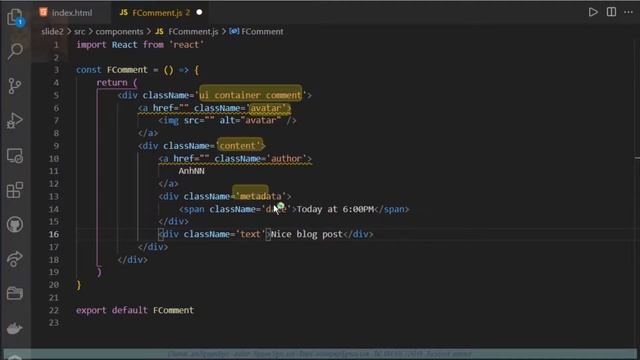640x360 pixels.
Task: Click the 'text' className string on line 16
Action: coord(250,234)
